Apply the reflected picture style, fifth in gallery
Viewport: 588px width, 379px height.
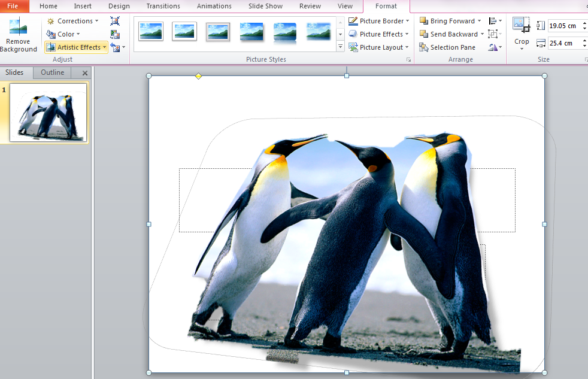(x=285, y=32)
